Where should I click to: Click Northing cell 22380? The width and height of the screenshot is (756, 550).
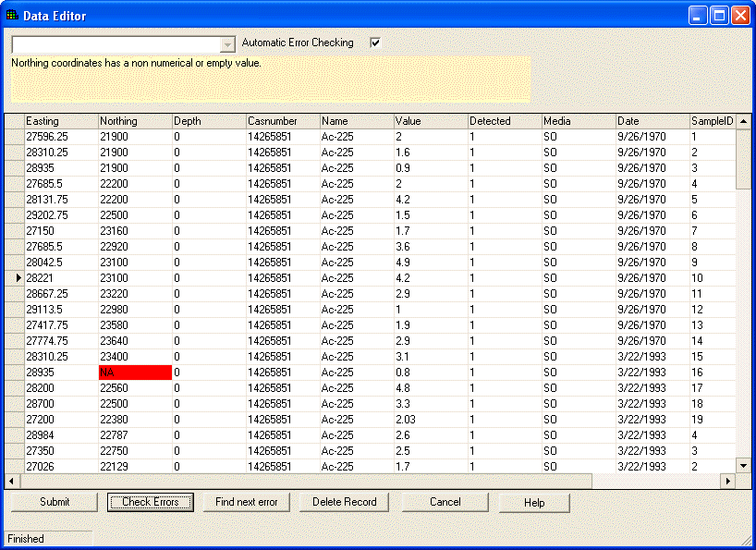[136, 420]
